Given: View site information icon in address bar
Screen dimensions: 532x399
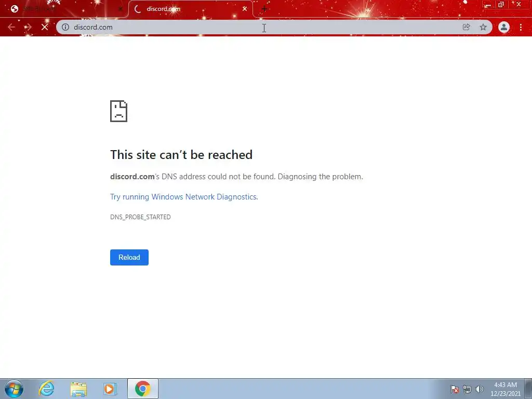Looking at the screenshot, I should click(x=65, y=27).
